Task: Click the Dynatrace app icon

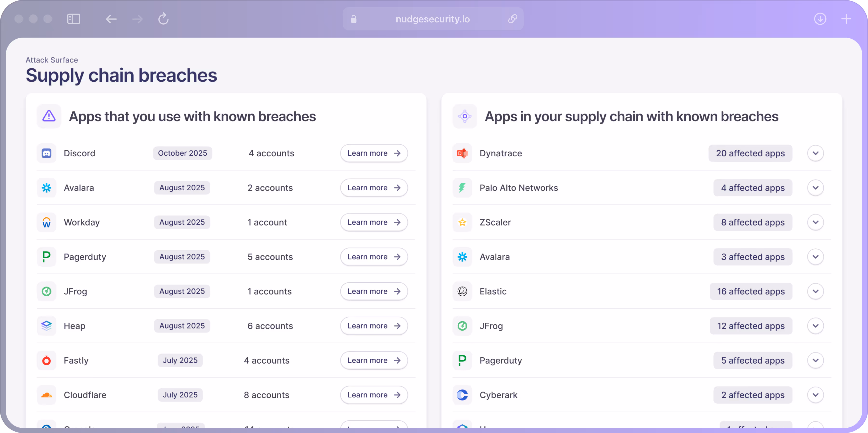Action: click(462, 153)
